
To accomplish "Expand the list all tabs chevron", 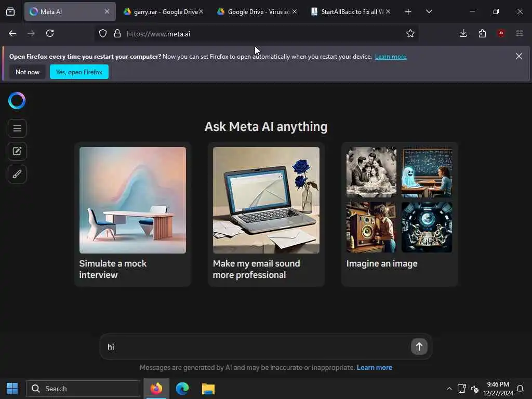I will point(429,12).
